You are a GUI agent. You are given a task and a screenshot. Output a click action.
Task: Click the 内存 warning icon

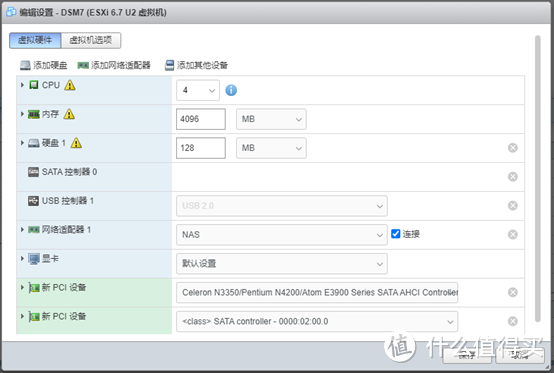69,114
